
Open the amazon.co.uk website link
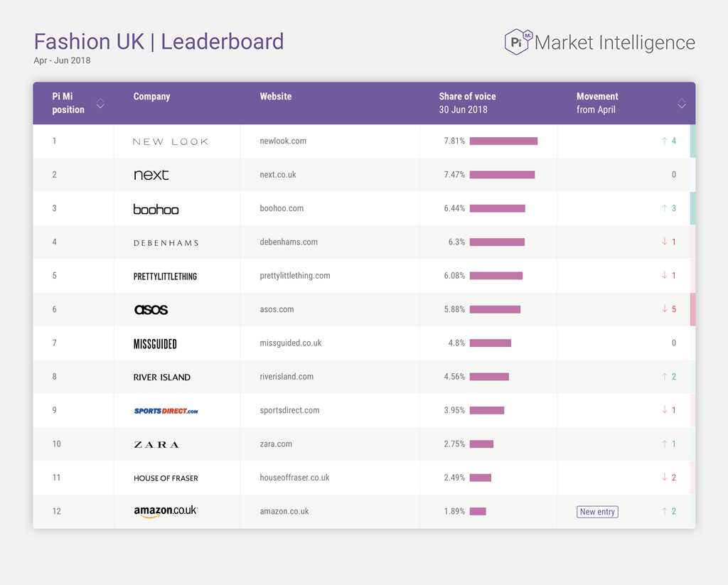pos(284,511)
